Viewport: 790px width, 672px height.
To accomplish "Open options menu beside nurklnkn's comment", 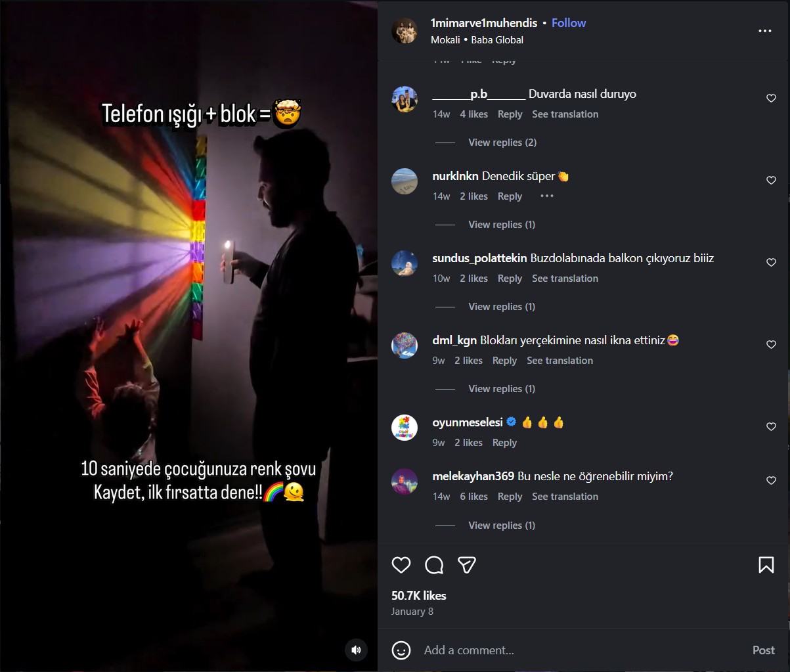I will pos(546,196).
